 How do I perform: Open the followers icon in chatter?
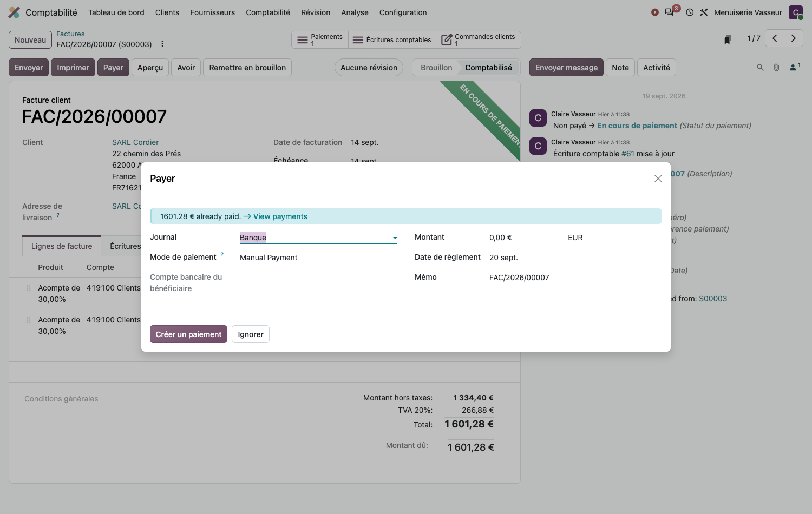794,67
